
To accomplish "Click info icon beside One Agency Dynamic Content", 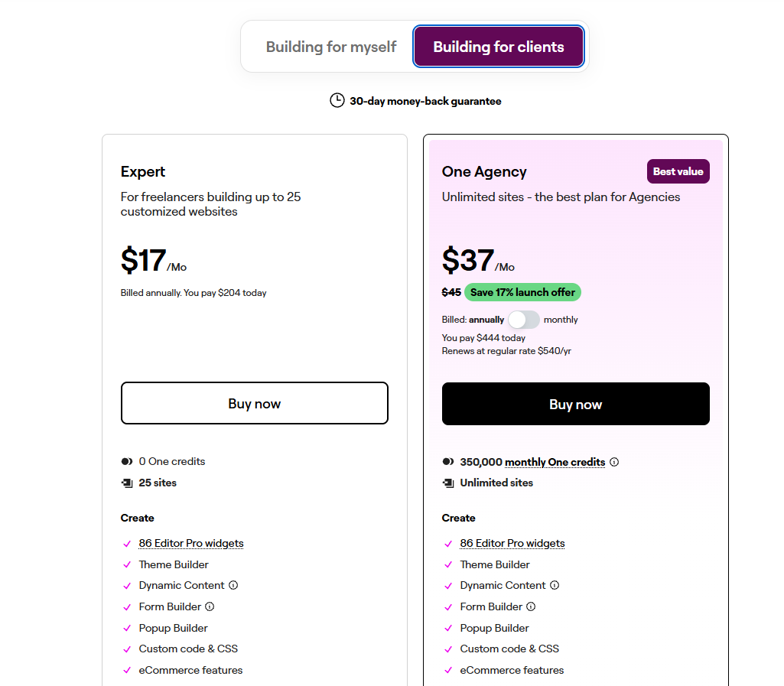I will 555,585.
